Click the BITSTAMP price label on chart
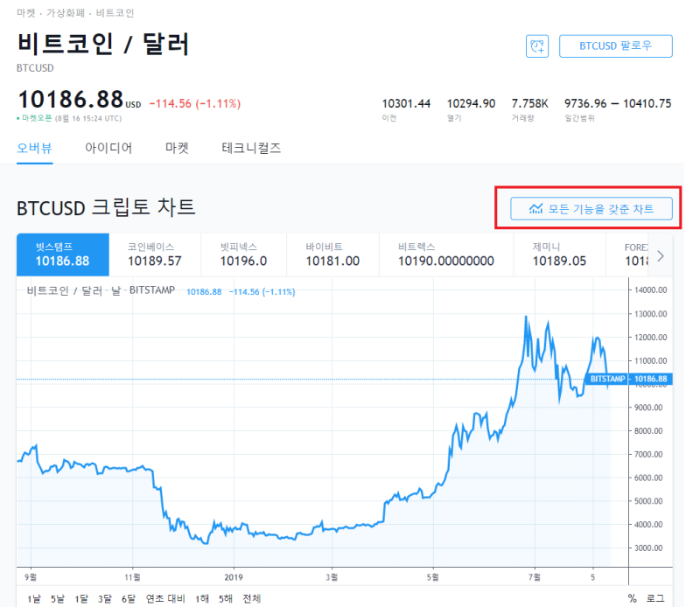Viewport: 700px width, 607px height. tap(607, 379)
